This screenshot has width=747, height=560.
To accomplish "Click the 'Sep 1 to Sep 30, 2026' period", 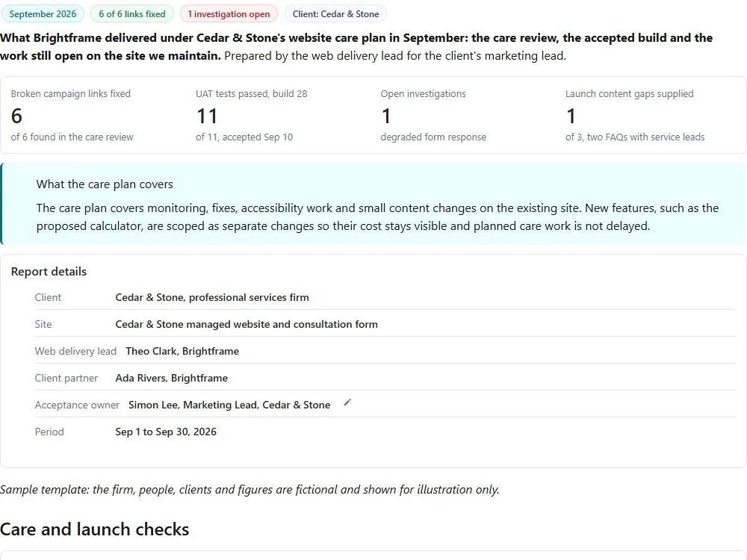I will pyautogui.click(x=166, y=432).
